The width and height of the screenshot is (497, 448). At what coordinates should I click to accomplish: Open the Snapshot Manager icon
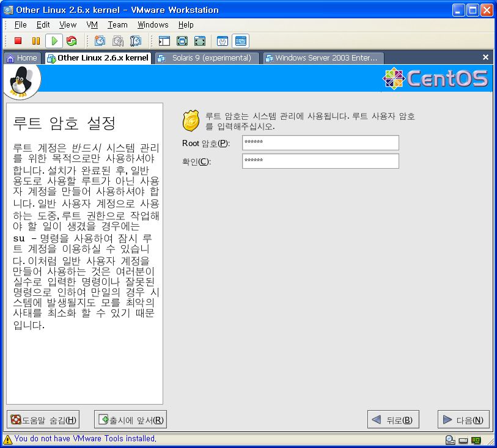click(x=135, y=41)
